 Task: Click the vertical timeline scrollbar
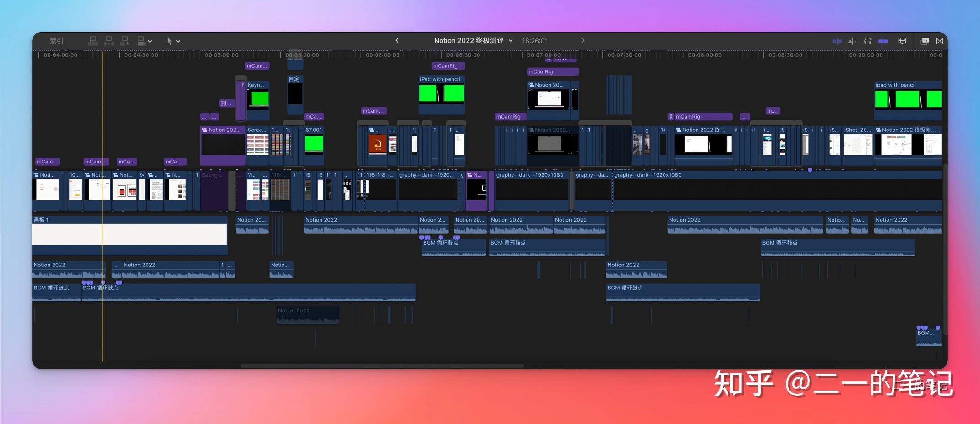click(945, 250)
